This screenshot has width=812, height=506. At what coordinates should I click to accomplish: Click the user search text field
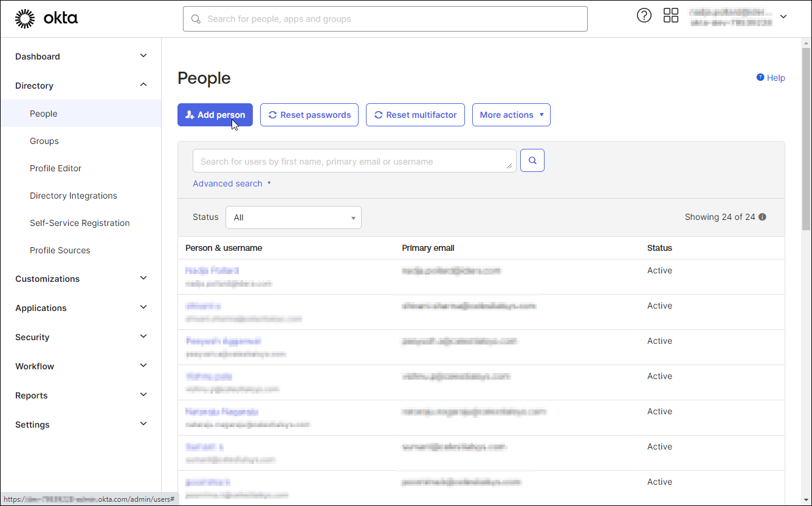(354, 161)
